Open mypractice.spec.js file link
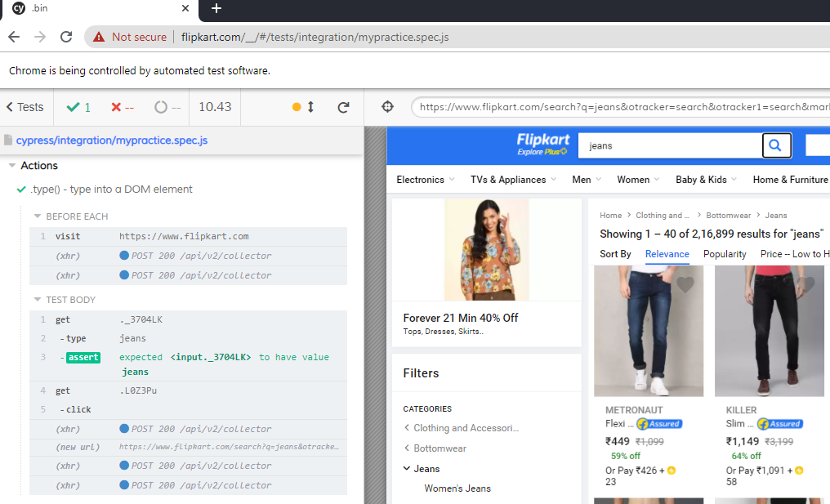Viewport: 830px width, 504px height. coord(112,140)
